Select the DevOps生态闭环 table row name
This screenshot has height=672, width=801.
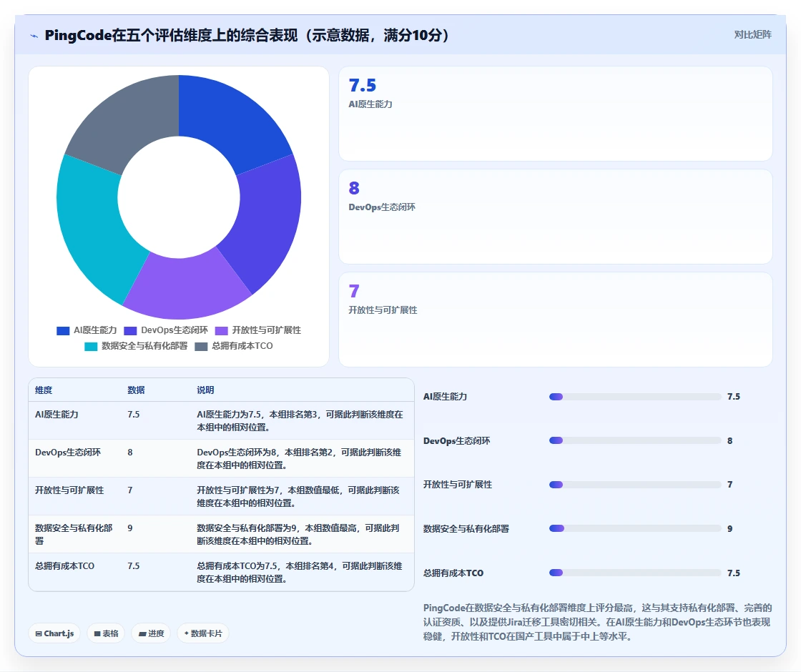(68, 452)
